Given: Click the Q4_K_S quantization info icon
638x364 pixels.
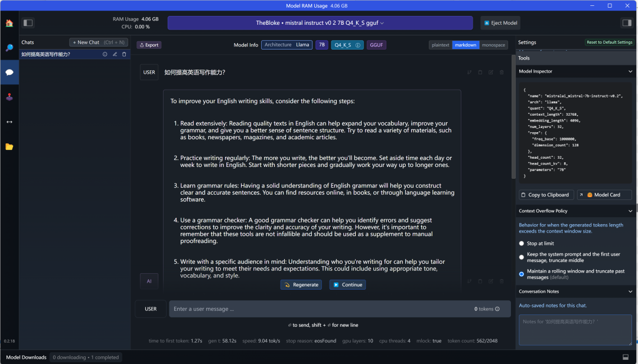Looking at the screenshot, I should [358, 45].
